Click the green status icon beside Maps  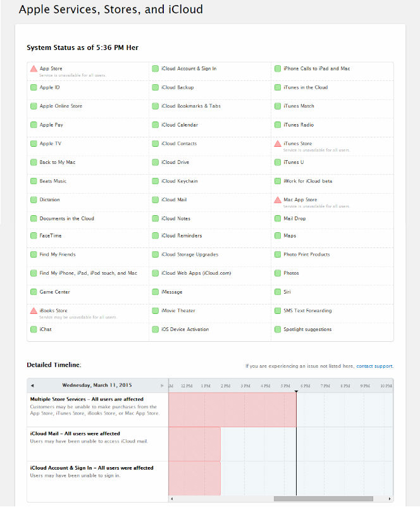tap(278, 235)
